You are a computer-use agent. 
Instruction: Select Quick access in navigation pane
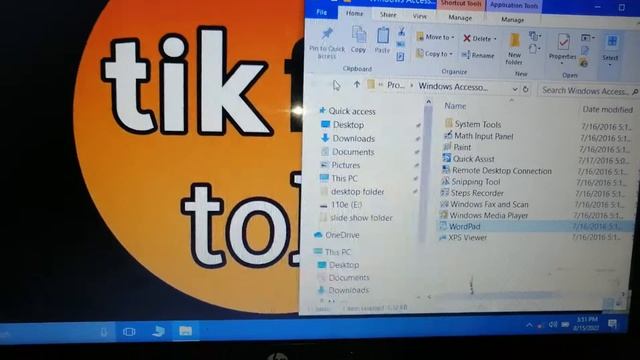351,111
